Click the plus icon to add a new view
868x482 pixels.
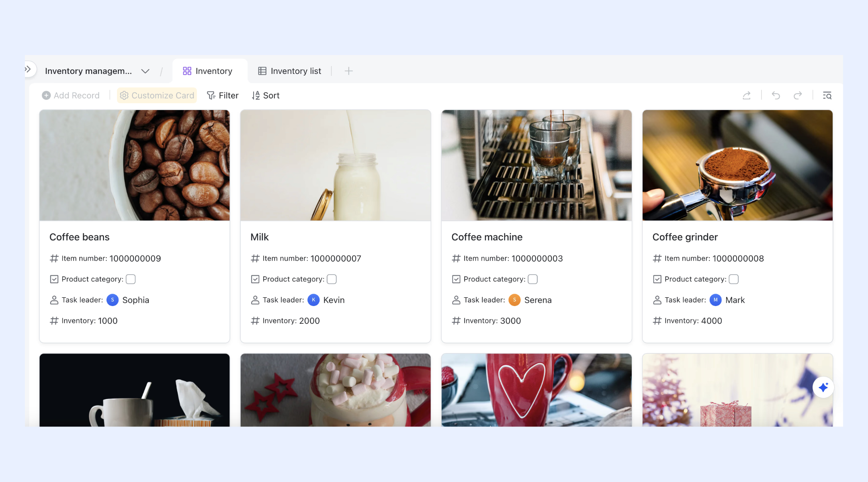(x=349, y=71)
